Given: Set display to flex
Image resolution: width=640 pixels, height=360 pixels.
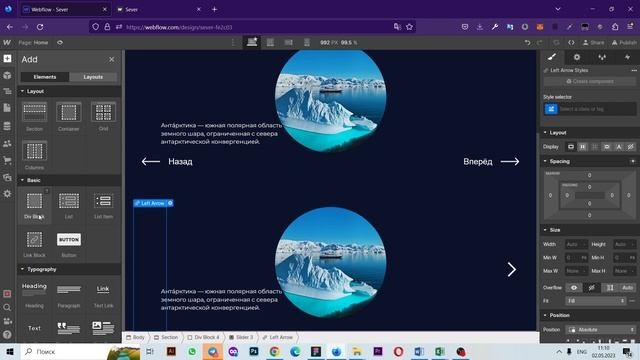Looking at the screenshot, I should pyautogui.click(x=583, y=147).
